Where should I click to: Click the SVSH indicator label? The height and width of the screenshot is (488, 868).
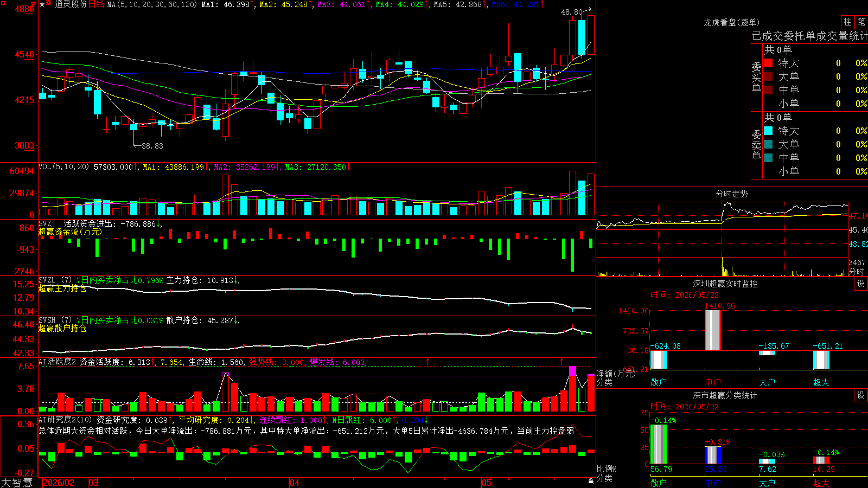tap(47, 320)
